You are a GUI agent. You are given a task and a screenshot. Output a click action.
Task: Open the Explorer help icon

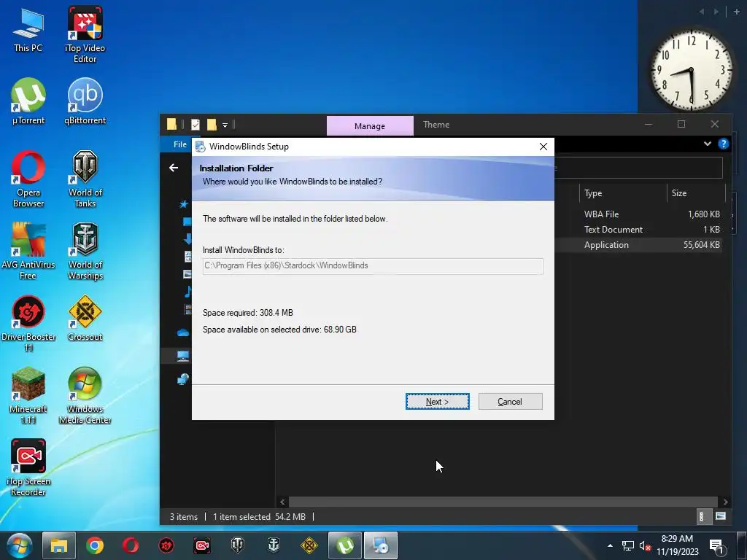(723, 144)
